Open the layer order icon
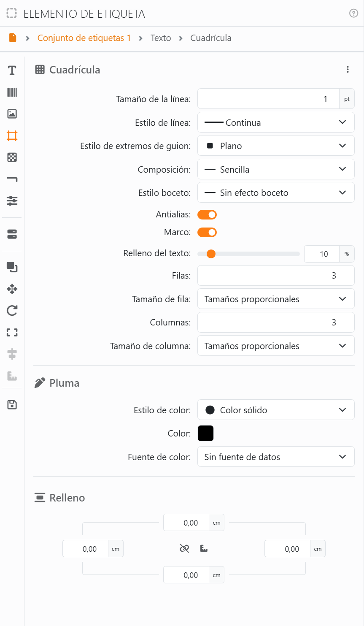Viewport: 364px width, 626px height. coord(12,267)
